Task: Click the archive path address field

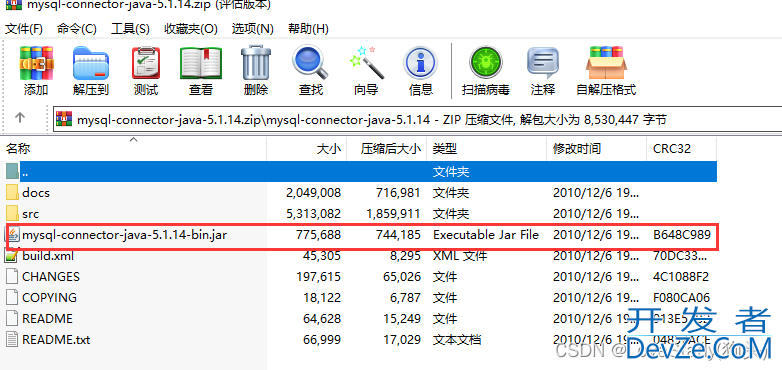Action: (418, 120)
